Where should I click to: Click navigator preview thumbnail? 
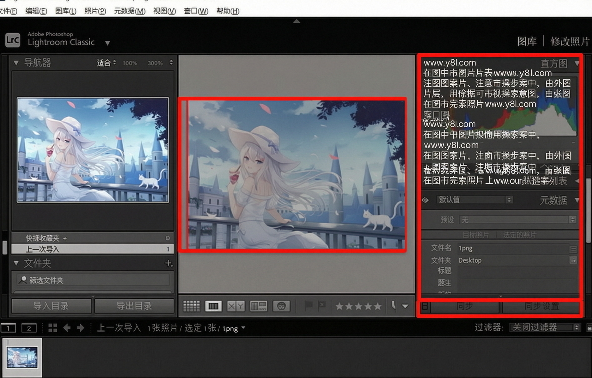[x=93, y=150]
